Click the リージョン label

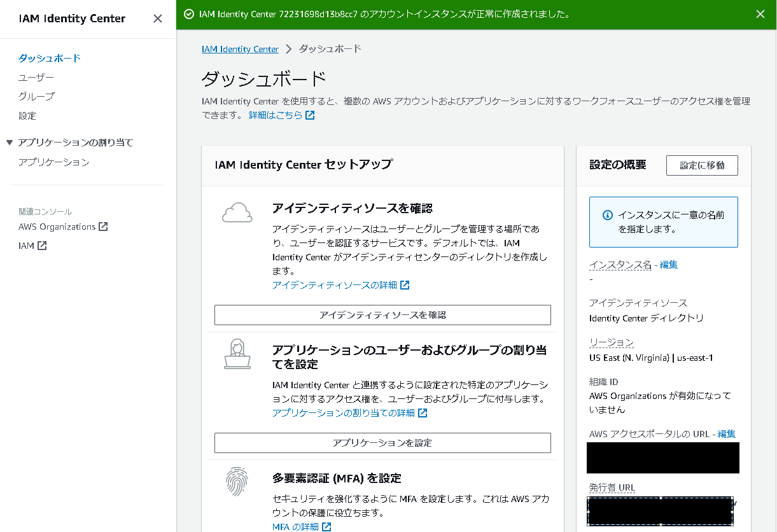[x=612, y=342]
